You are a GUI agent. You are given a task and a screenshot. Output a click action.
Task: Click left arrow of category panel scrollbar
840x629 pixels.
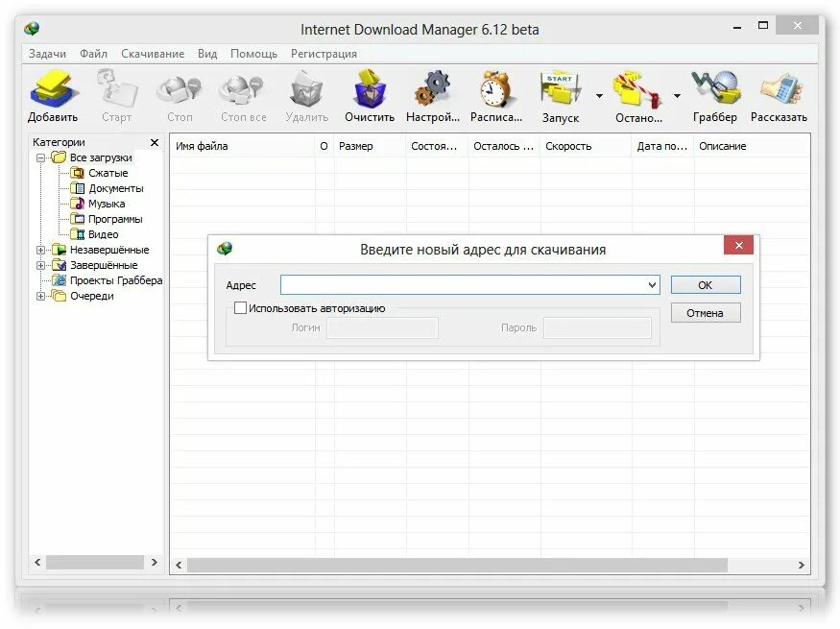37,562
